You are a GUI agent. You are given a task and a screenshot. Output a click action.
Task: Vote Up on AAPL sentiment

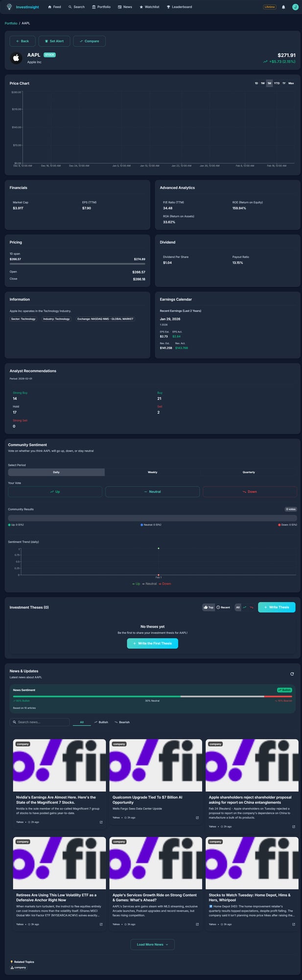pyautogui.click(x=55, y=491)
